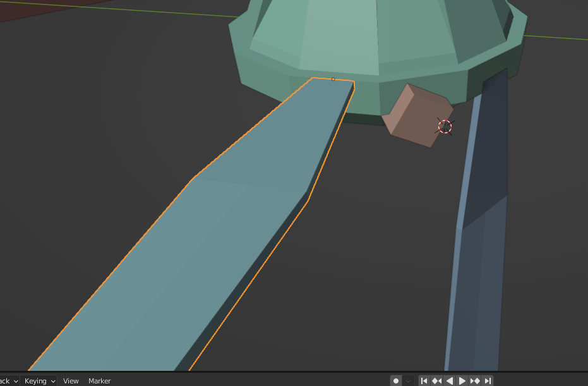The width and height of the screenshot is (588, 386).
Task: Expand auto keyframing options arrow
Action: (409, 381)
